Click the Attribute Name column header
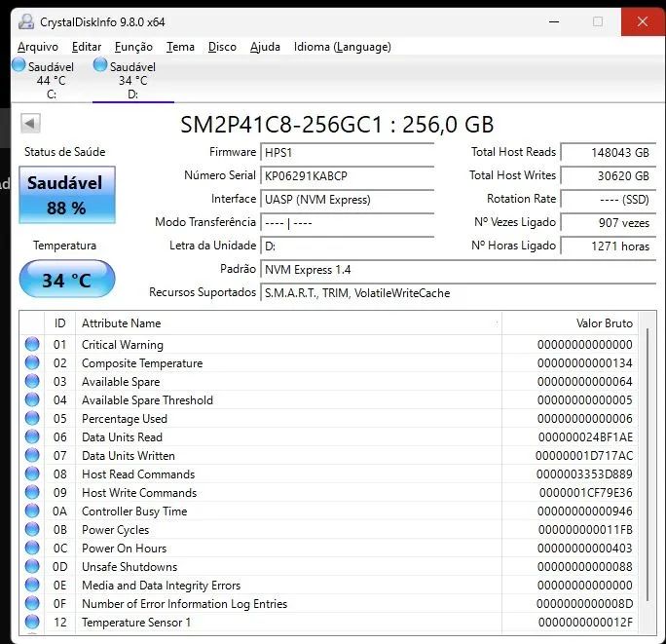This screenshot has height=644, width=666. pos(288,323)
